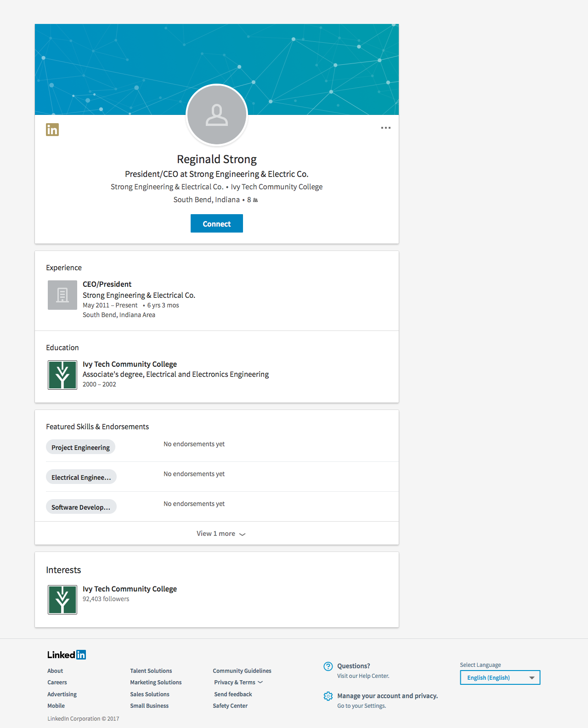Expand View 1 more skills
Image resolution: width=588 pixels, height=728 pixels.
(x=221, y=534)
